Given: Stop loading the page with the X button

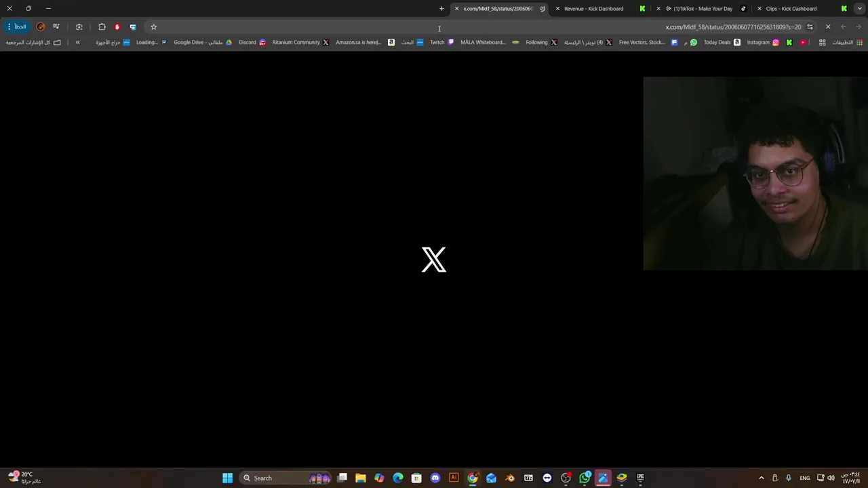Looking at the screenshot, I should click(x=828, y=27).
